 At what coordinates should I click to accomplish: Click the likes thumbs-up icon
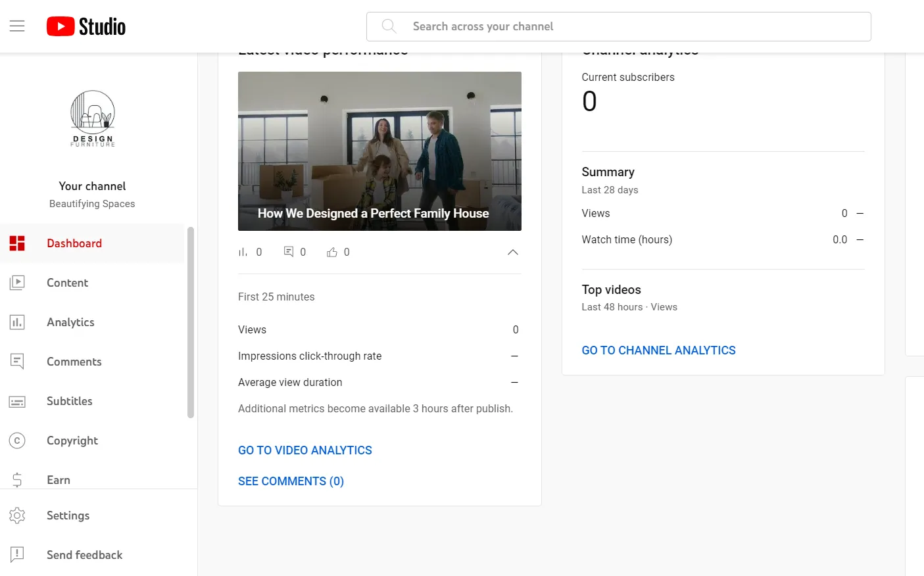coord(331,252)
